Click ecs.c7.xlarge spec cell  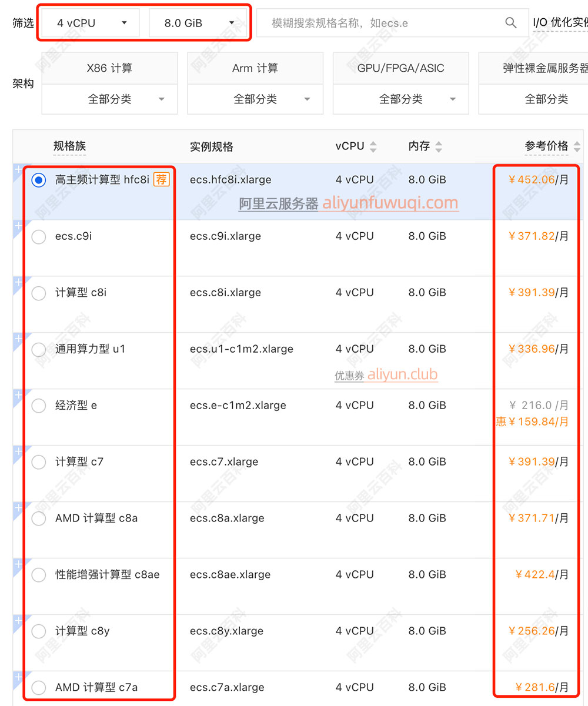tap(224, 462)
